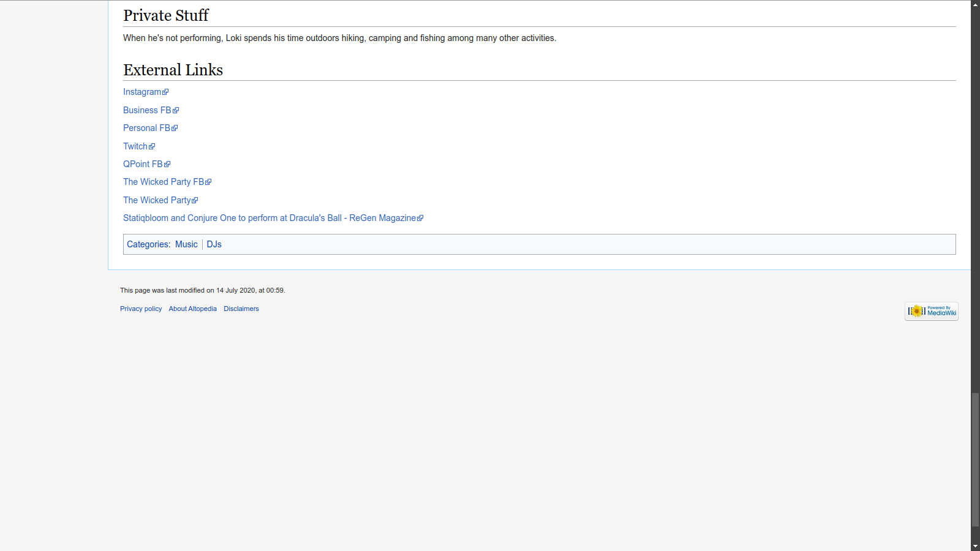Click the Categories label link

pos(148,244)
